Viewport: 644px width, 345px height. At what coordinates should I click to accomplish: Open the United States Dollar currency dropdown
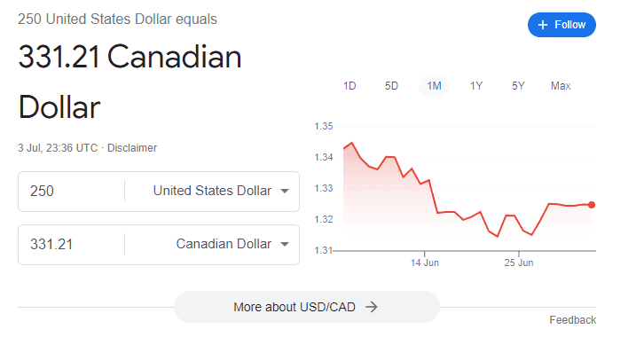coord(221,191)
